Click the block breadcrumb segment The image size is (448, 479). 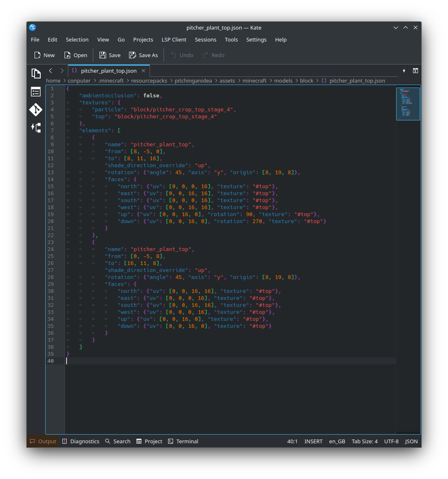click(307, 81)
